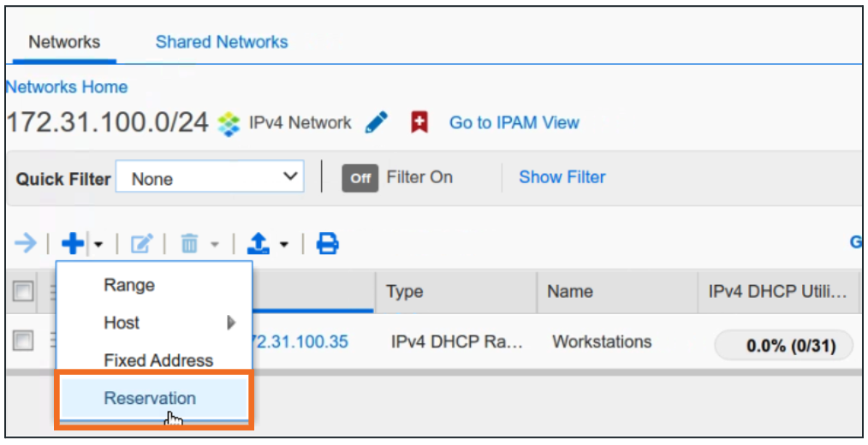Screen dimensions: 868x445
Task: Toggle the Filter On switch
Action: point(360,178)
